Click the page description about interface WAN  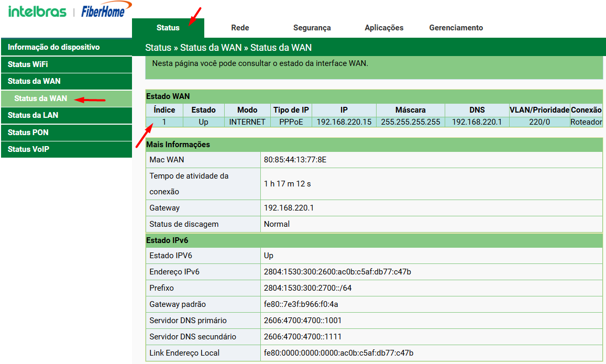click(x=260, y=63)
